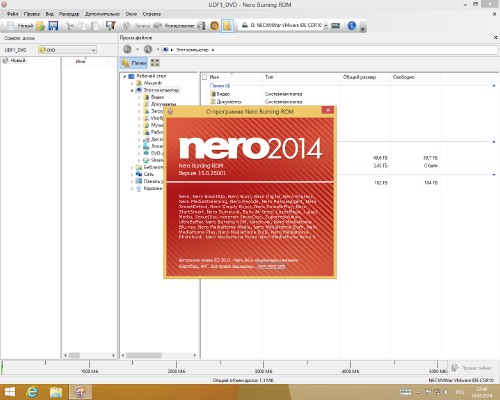Click the orange round disc icon in toolbar
The height and width of the screenshot is (400, 500).
214,26
